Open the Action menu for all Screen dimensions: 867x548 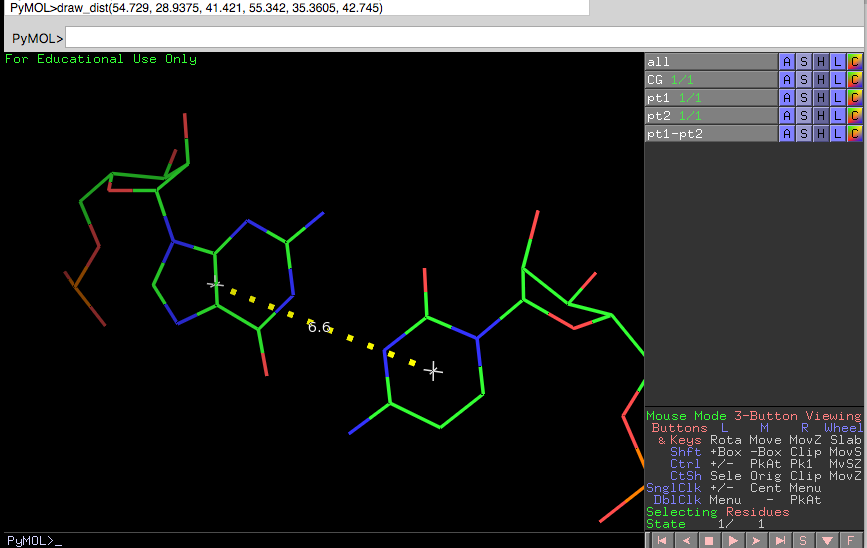point(787,62)
